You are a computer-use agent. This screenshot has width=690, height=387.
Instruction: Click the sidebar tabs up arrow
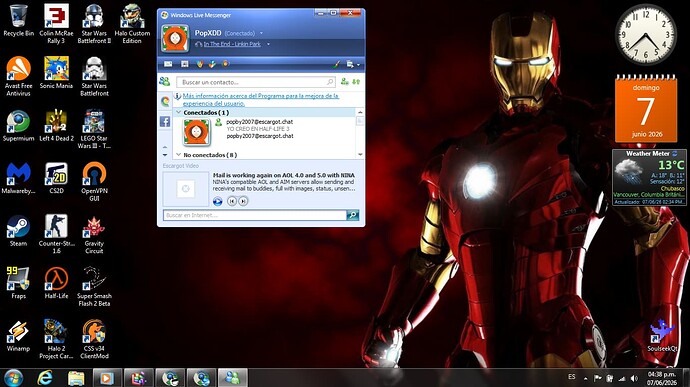[165, 147]
